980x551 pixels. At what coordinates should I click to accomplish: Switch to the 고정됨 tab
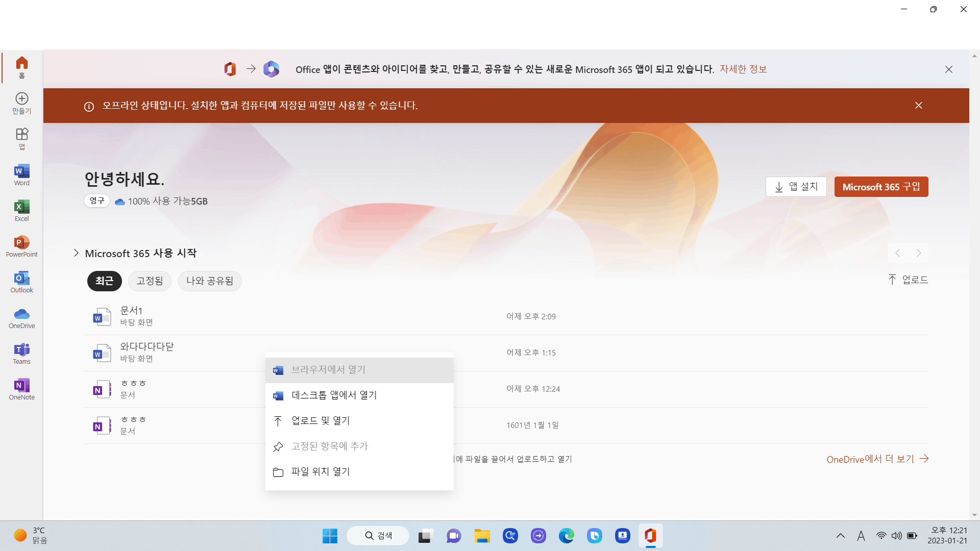click(x=150, y=281)
